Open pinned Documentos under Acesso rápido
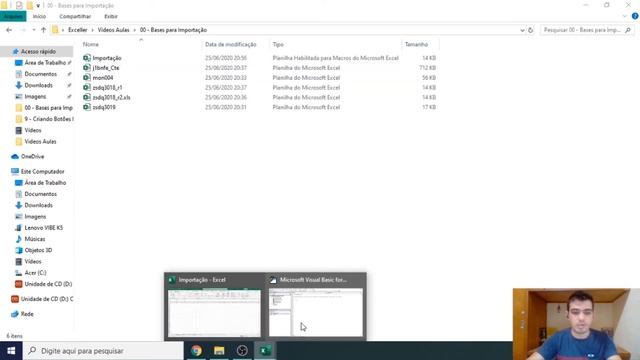The height and width of the screenshot is (360, 640). pos(40,74)
